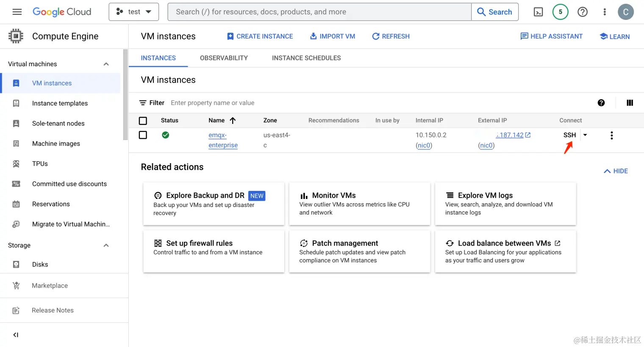Open the Explore Backup and DR card
The height and width of the screenshot is (347, 644).
click(x=214, y=204)
